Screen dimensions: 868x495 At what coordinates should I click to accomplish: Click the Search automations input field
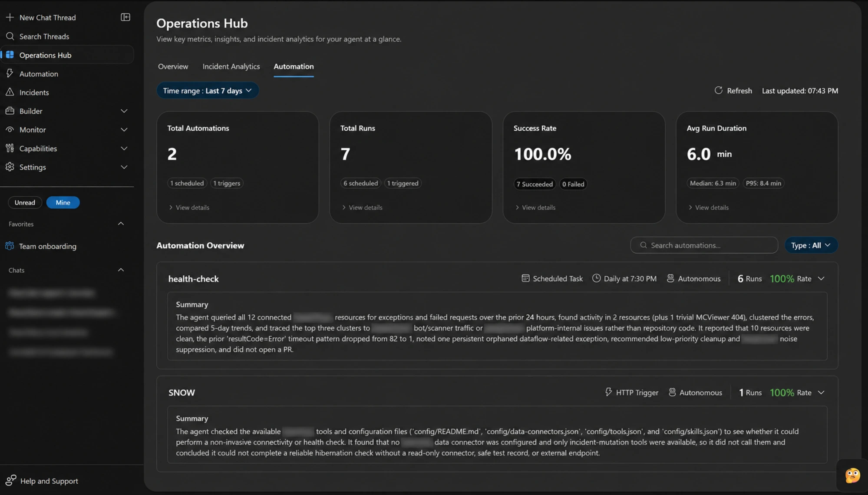pos(704,245)
